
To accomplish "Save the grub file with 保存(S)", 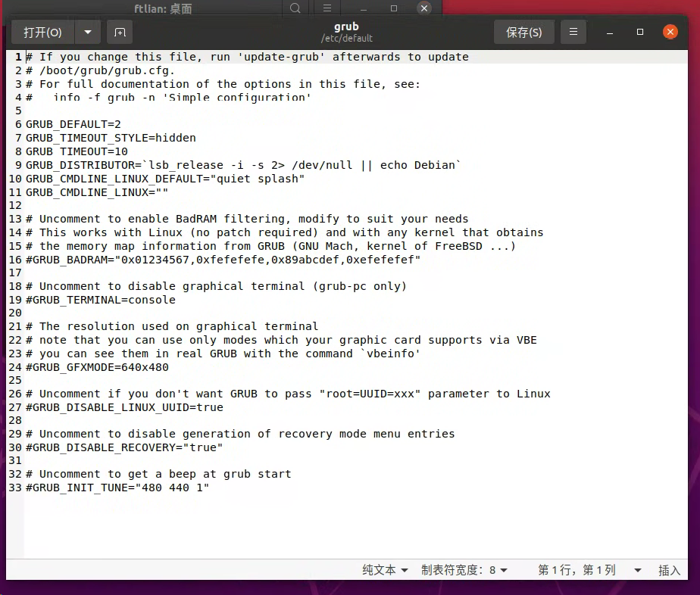I will pos(523,32).
